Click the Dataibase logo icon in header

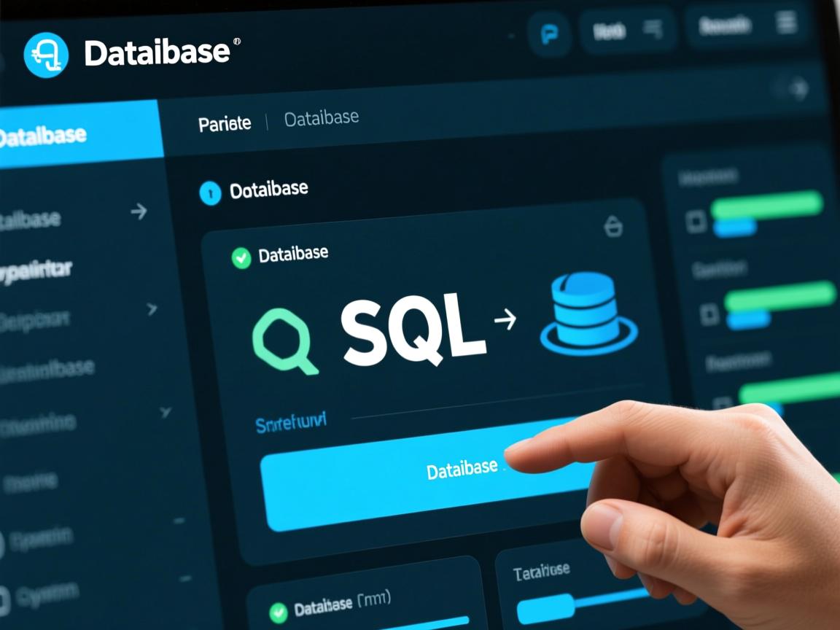coord(46,55)
